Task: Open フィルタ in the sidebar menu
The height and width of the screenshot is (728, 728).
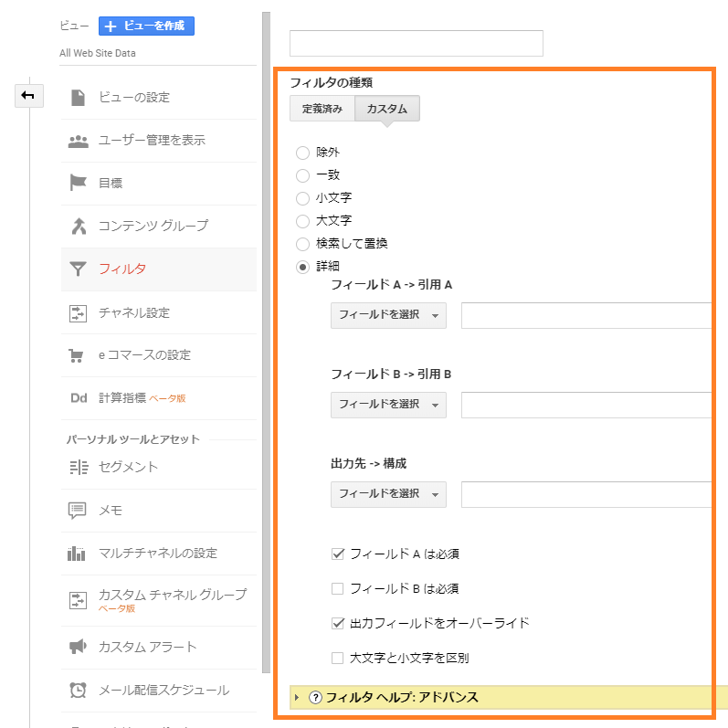Action: [122, 269]
